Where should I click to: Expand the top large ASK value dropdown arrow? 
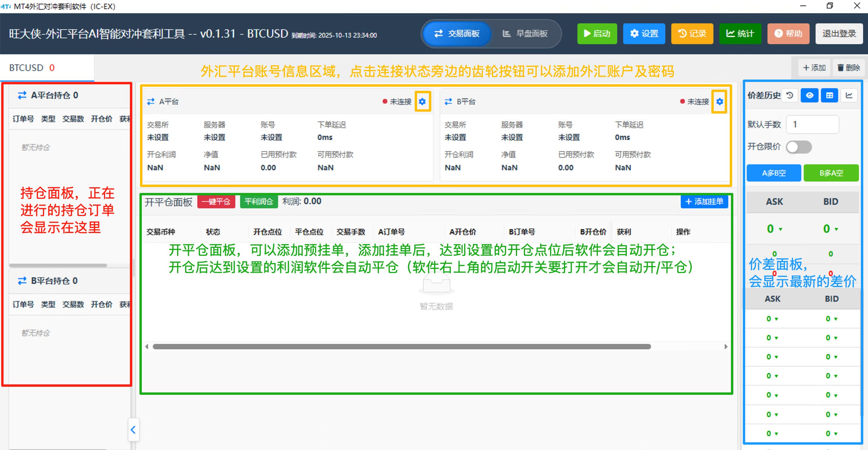780,229
